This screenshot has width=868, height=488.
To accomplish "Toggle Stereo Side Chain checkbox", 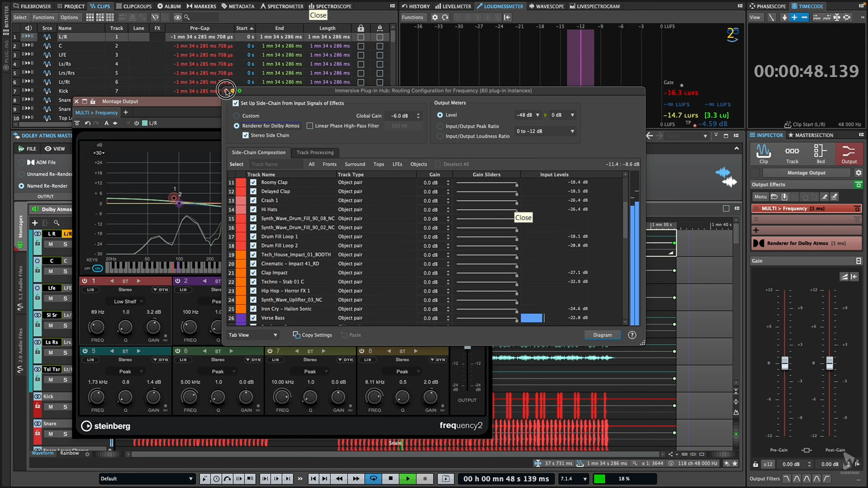I will point(245,135).
